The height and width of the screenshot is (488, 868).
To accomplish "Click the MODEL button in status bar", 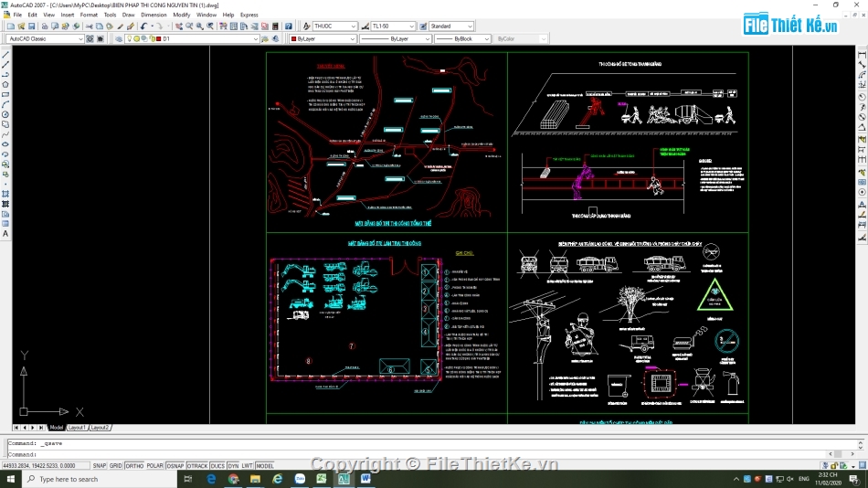I will [265, 466].
